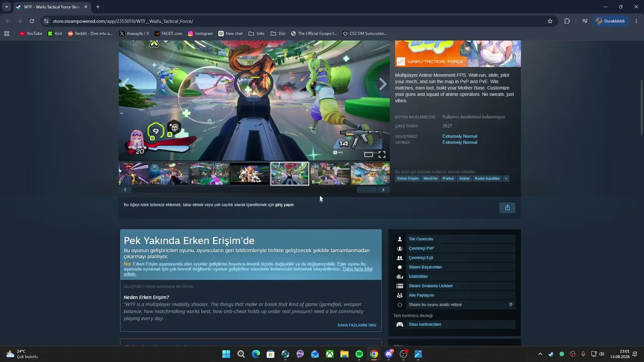Click the Steam icon in system tray
The image size is (644, 362).
[x=551, y=354]
